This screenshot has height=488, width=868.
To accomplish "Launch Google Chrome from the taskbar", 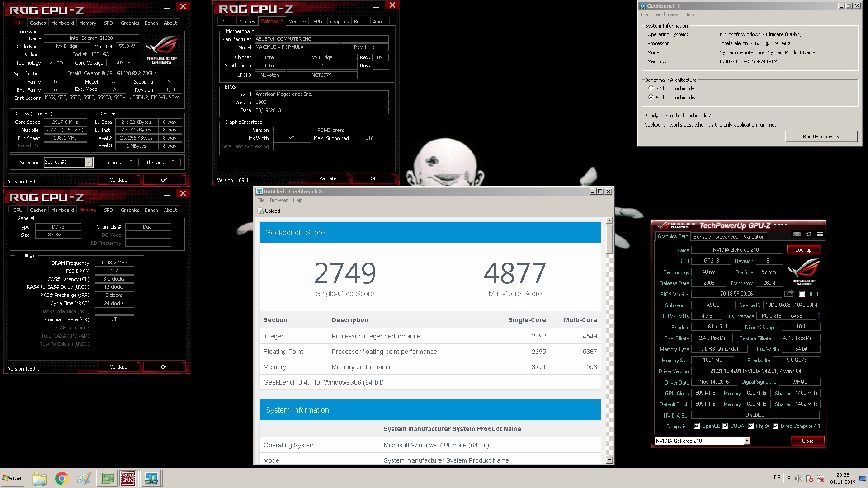I will coord(61,479).
